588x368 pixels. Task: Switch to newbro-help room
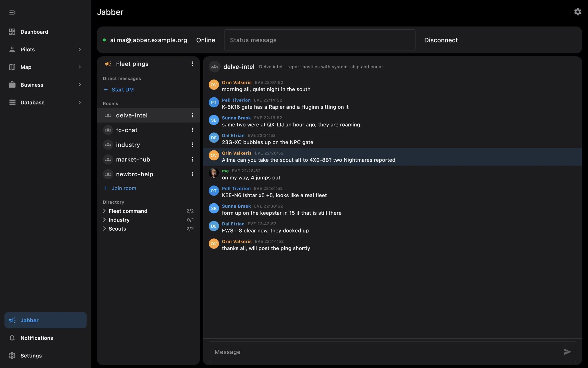pos(148,174)
